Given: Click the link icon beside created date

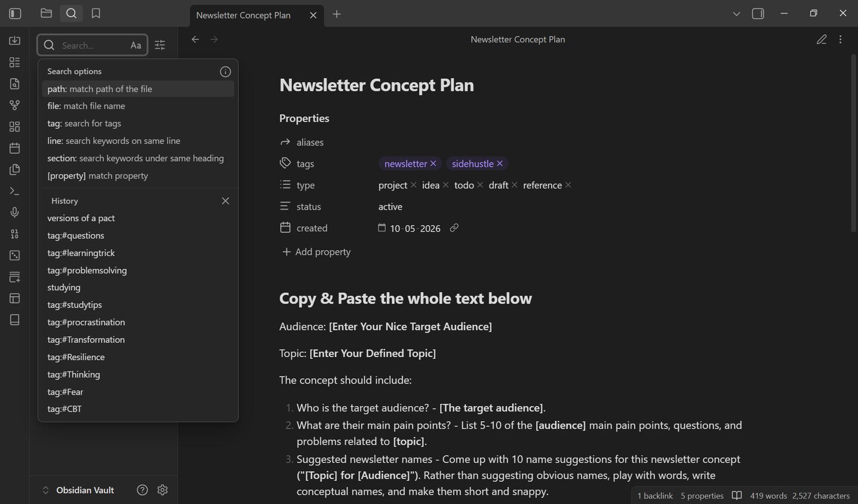Looking at the screenshot, I should 454,228.
